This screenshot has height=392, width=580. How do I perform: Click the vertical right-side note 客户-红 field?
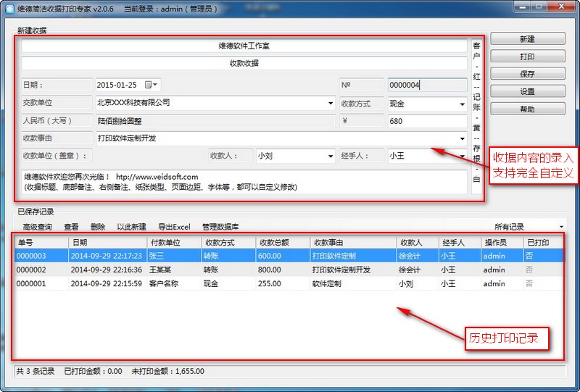coord(477,117)
